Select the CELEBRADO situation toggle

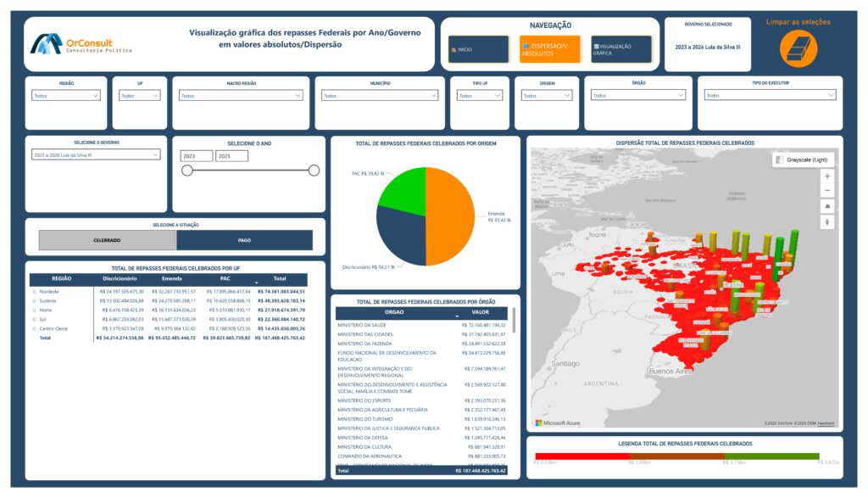pyautogui.click(x=107, y=240)
